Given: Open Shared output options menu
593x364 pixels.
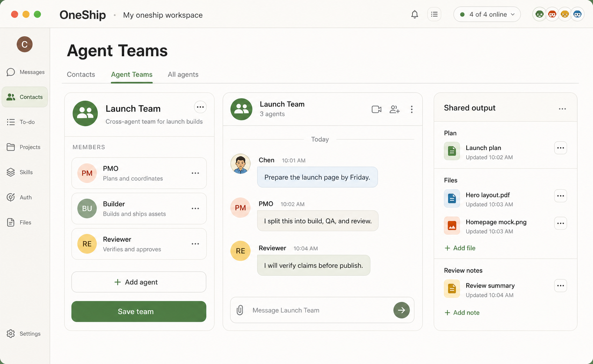Looking at the screenshot, I should pyautogui.click(x=562, y=108).
